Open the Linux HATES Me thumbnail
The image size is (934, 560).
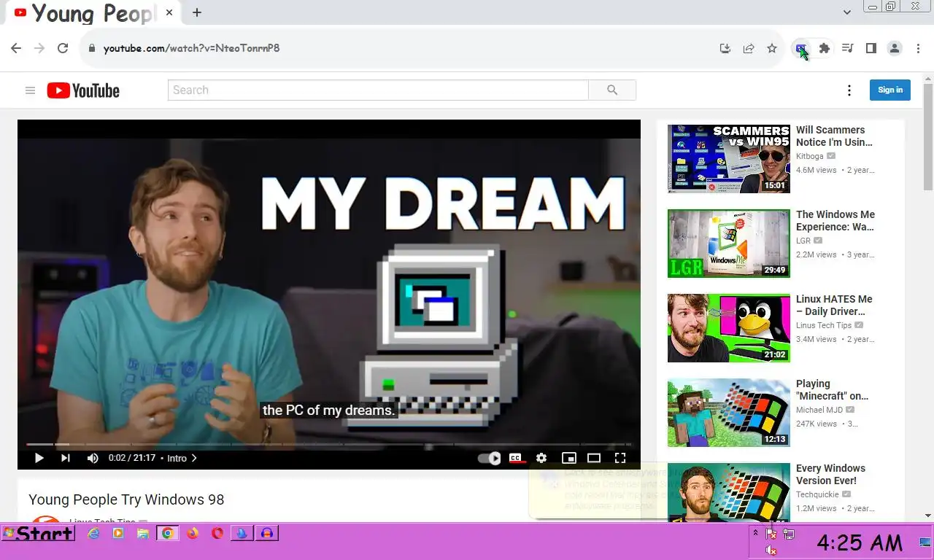729,328
